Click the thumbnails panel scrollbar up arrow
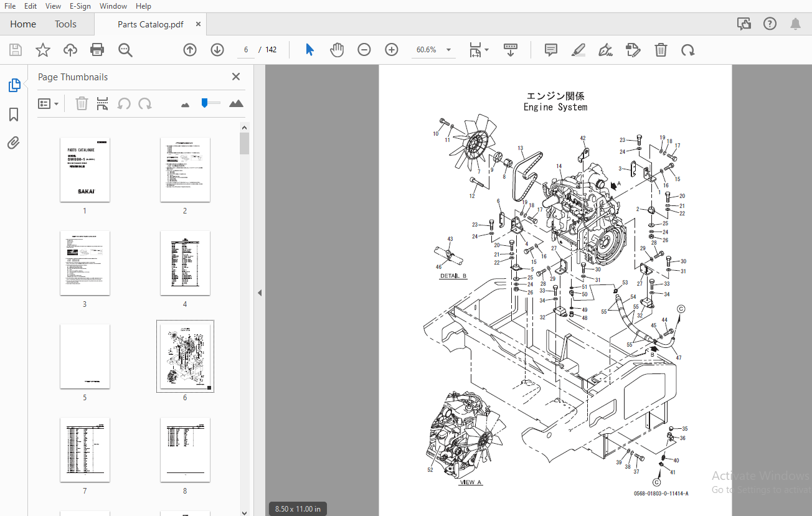Viewport: 812px width, 516px height. click(x=244, y=127)
